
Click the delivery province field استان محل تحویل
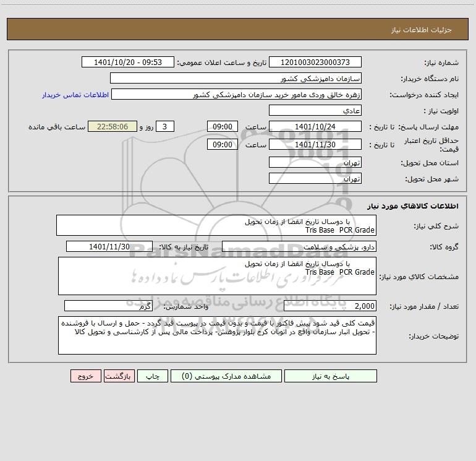tap(315, 162)
